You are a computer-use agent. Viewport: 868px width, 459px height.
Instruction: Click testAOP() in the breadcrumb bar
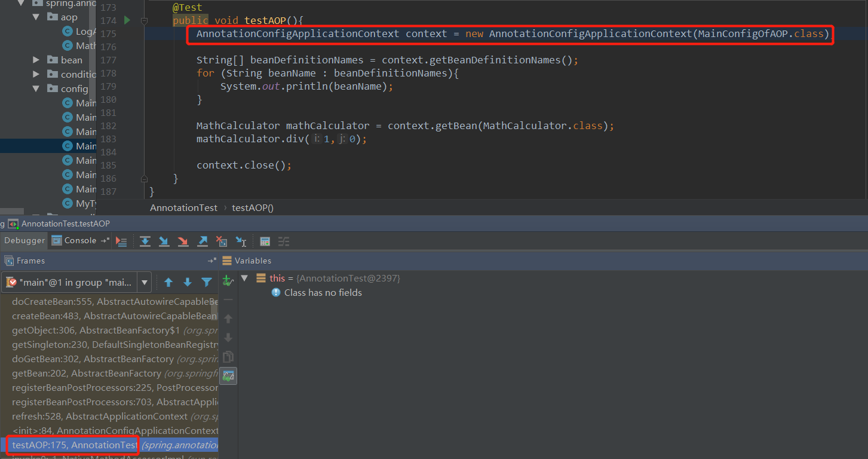pyautogui.click(x=252, y=207)
